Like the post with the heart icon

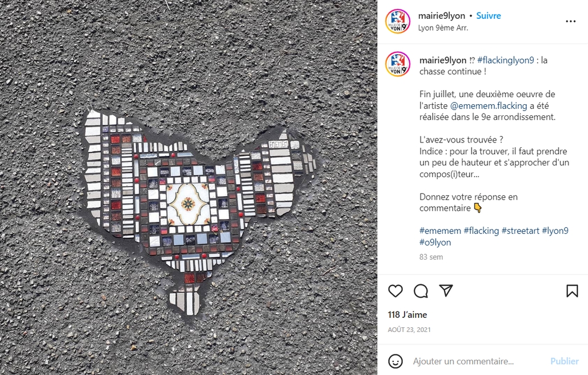[x=395, y=291]
